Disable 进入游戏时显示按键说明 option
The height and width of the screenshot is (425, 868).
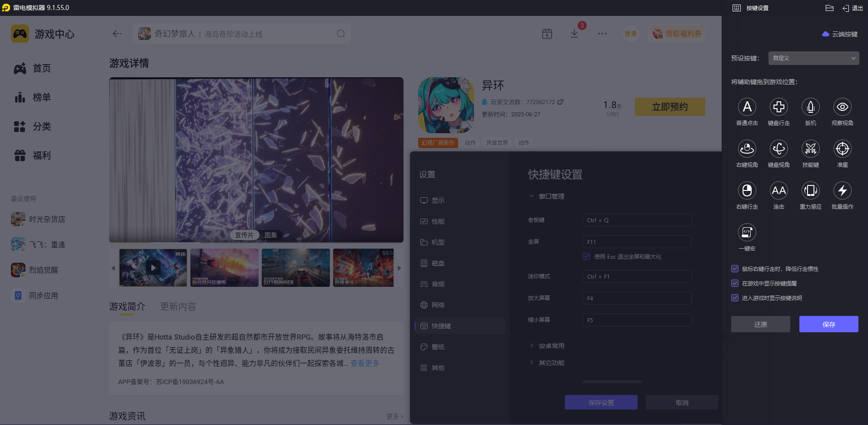(x=735, y=298)
